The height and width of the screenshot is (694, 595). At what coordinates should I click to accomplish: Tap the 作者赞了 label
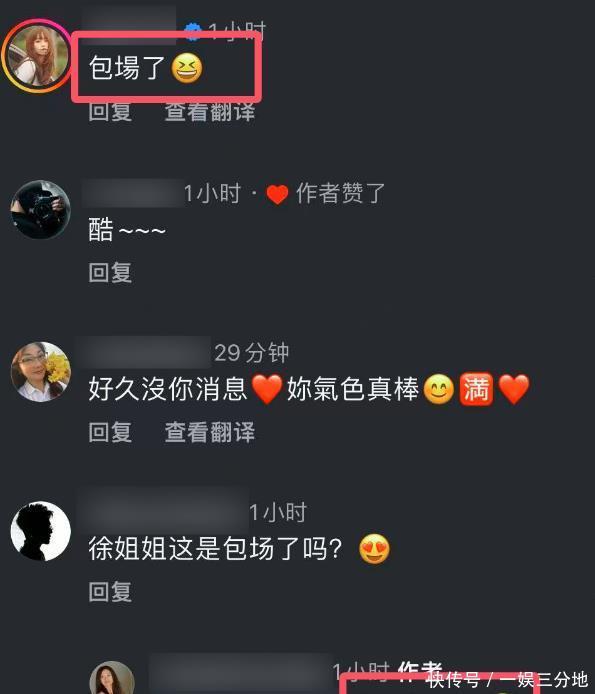[340, 193]
